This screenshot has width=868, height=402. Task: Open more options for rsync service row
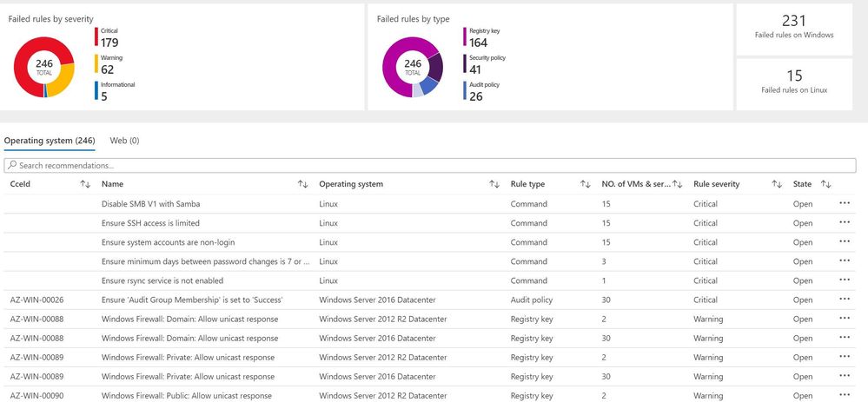coord(845,280)
